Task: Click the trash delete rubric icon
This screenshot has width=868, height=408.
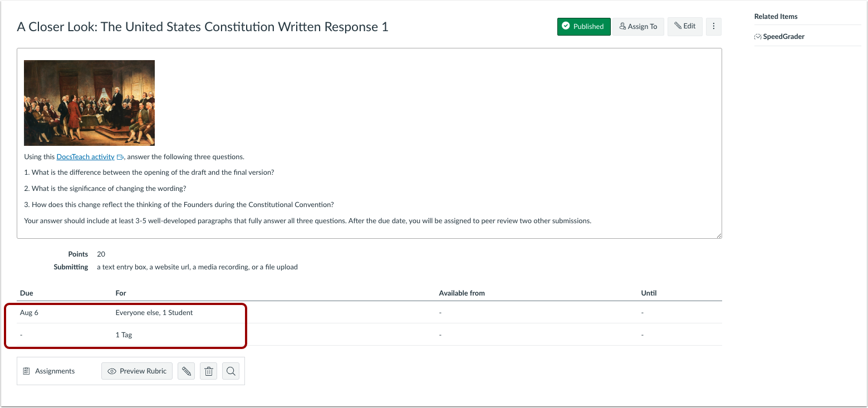Action: click(x=208, y=371)
